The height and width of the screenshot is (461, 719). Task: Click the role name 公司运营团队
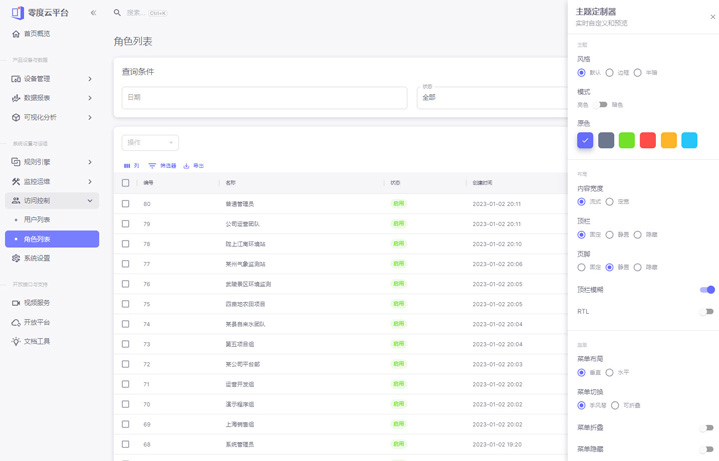243,224
